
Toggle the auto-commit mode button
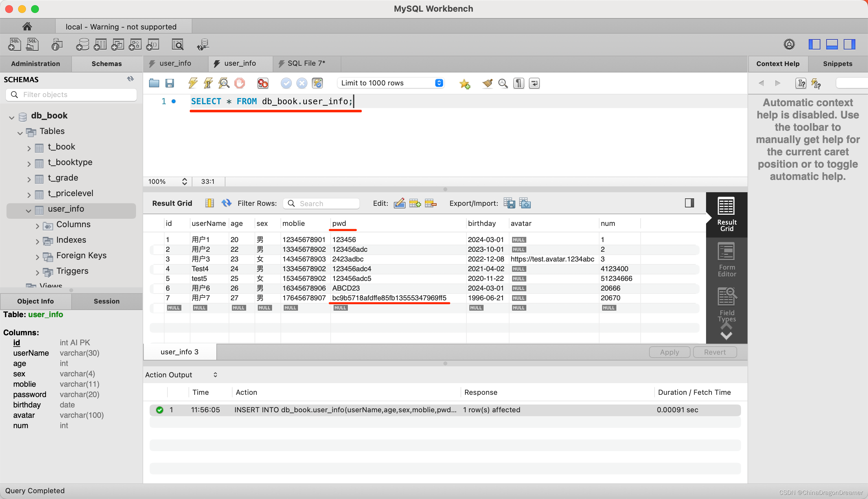(317, 83)
